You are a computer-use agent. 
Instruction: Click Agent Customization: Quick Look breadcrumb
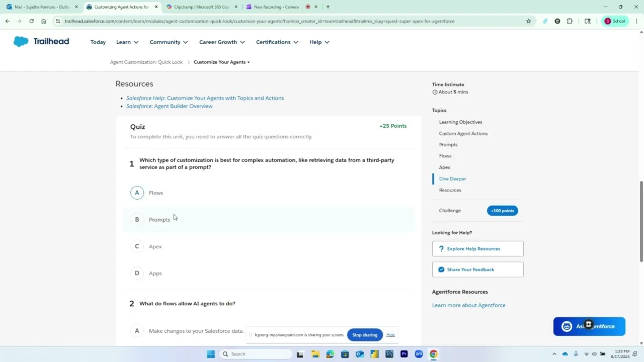(146, 62)
